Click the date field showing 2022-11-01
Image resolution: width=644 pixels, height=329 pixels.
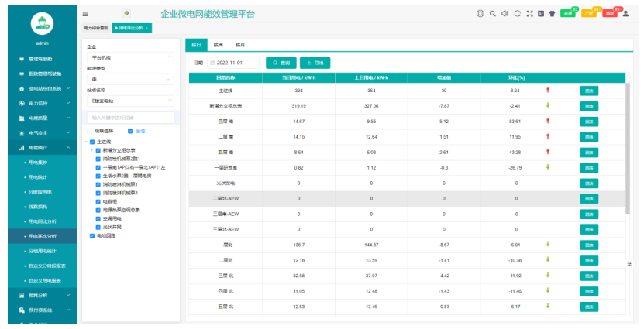point(233,63)
